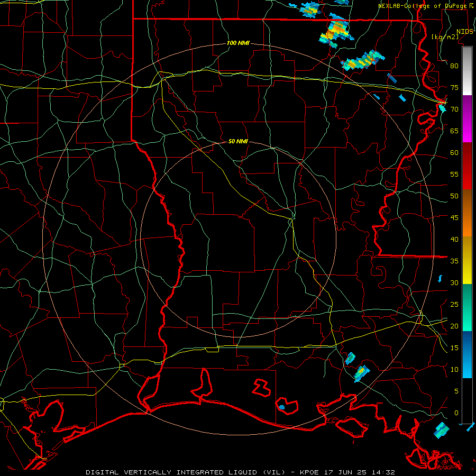Click the KPOE 17 JUN 25 14:32 timestamp
Viewport: 476px width, 476px height.
[347, 472]
